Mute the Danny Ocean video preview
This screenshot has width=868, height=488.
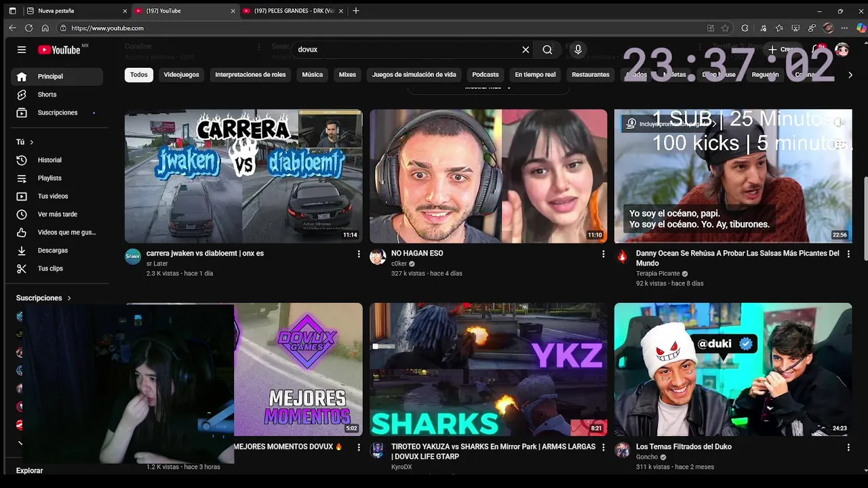click(x=839, y=122)
